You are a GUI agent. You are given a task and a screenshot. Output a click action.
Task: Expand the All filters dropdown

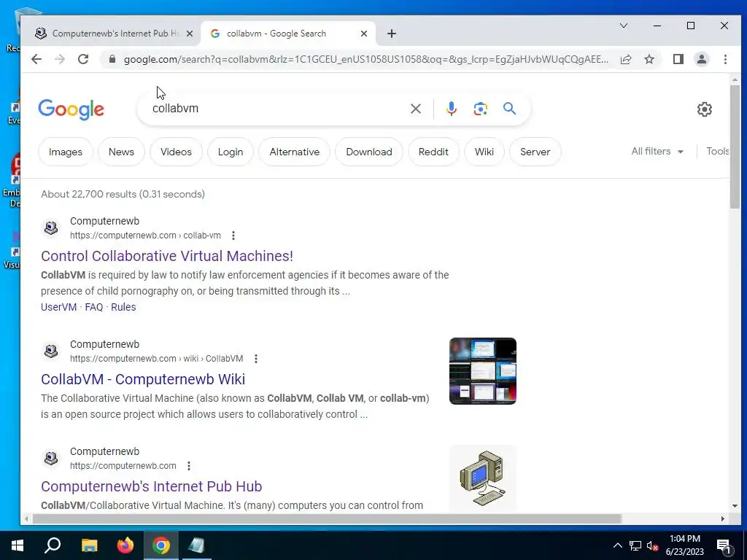[657, 152]
